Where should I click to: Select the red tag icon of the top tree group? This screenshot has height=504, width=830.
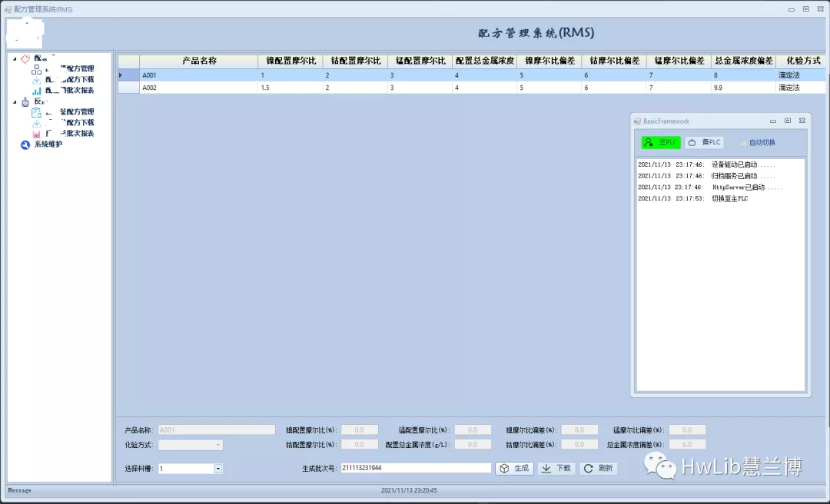pyautogui.click(x=25, y=58)
